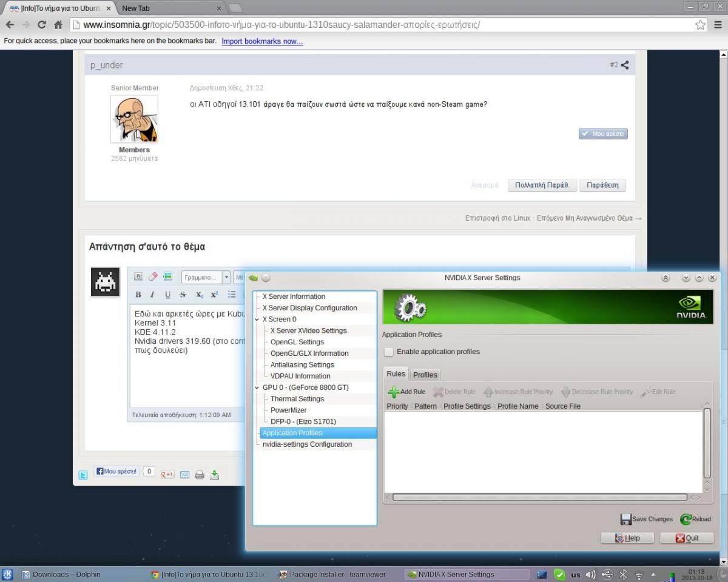Click the wireless network icon in system tray

click(639, 574)
